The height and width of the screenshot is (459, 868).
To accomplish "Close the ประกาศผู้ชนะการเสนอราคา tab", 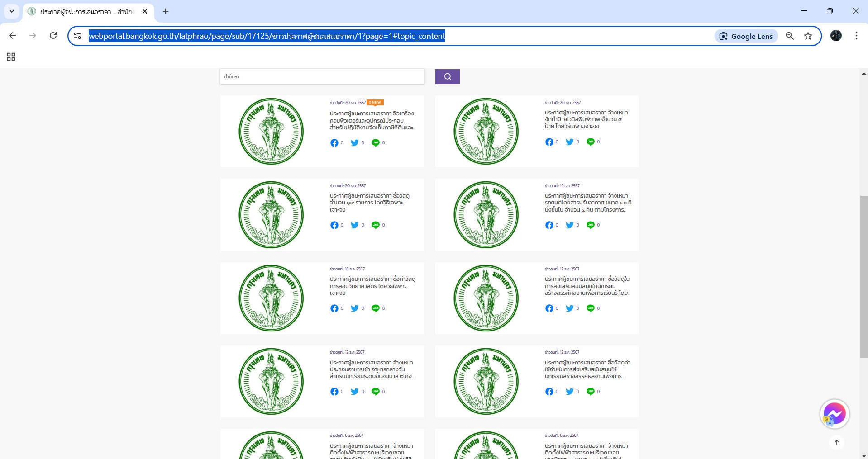I will point(145,12).
